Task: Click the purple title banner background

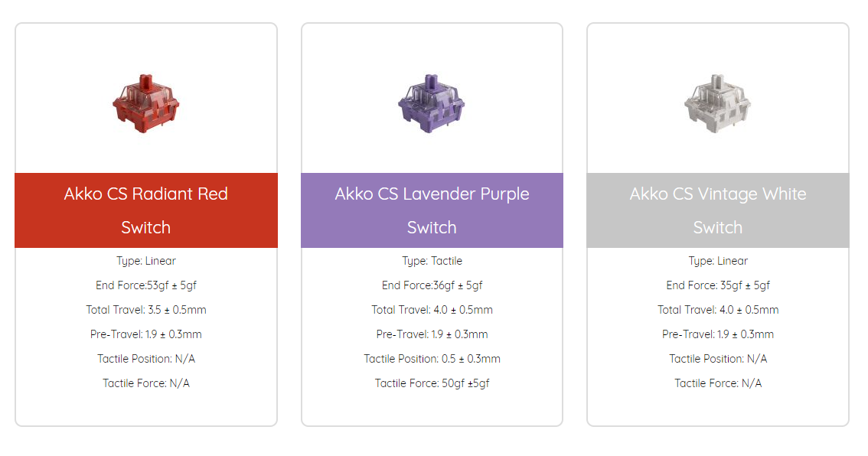Action: tap(432, 210)
